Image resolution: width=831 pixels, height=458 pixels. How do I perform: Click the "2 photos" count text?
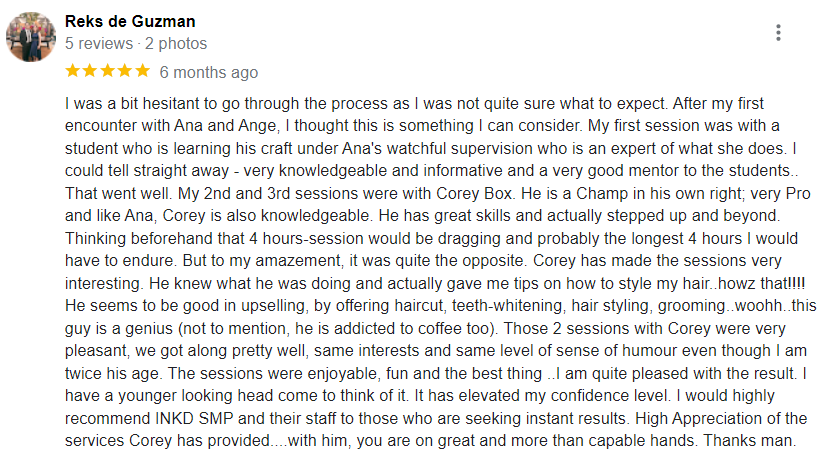(x=176, y=43)
